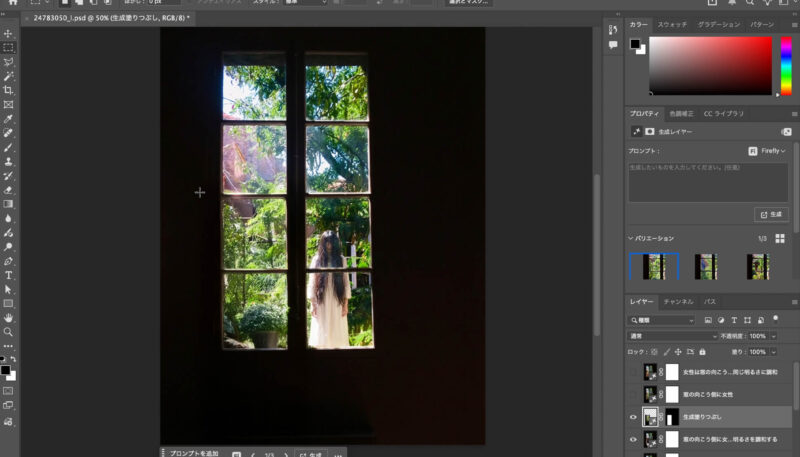Click the prompt text input field
The height and width of the screenshot is (457, 800).
click(x=707, y=181)
